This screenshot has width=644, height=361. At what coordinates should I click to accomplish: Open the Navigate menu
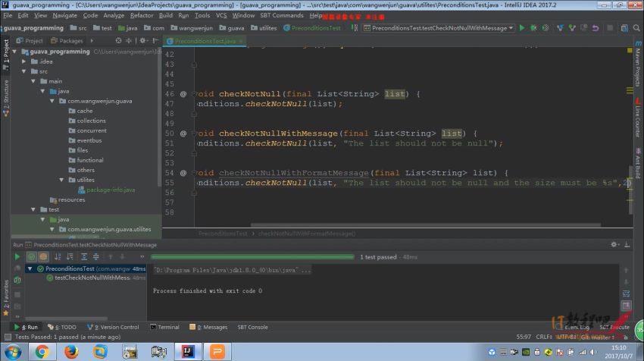click(x=64, y=15)
